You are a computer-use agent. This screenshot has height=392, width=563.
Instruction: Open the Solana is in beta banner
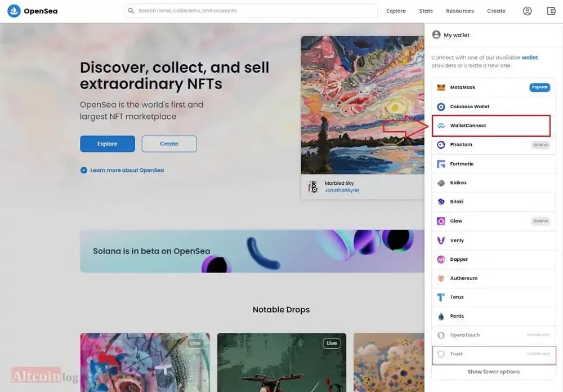(x=252, y=251)
